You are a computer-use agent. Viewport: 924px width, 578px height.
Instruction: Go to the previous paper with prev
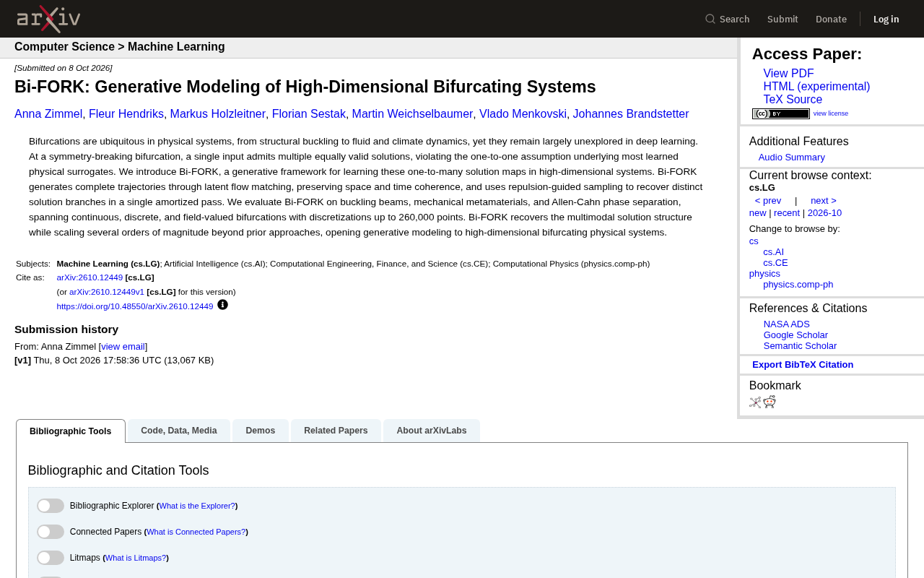(x=768, y=201)
